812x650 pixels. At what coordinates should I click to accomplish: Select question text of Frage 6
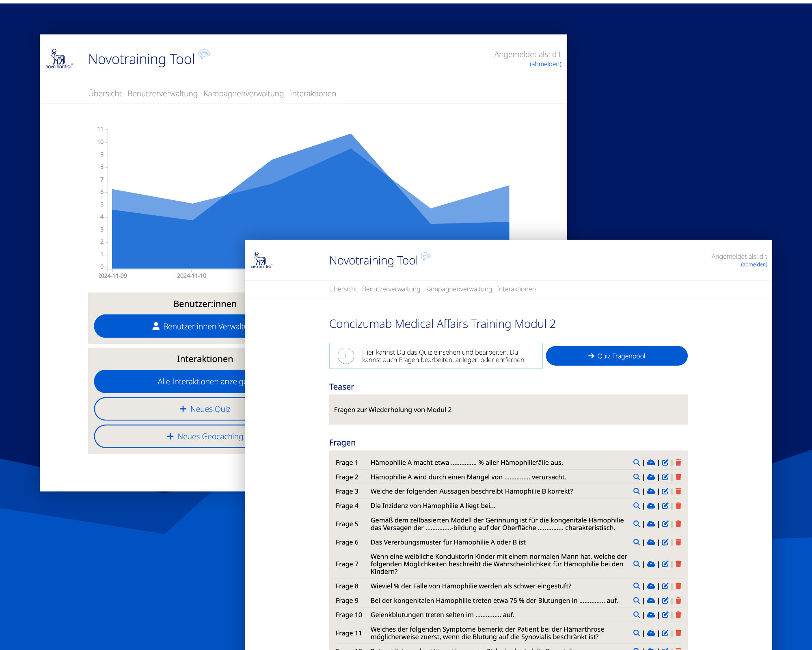[x=448, y=542]
